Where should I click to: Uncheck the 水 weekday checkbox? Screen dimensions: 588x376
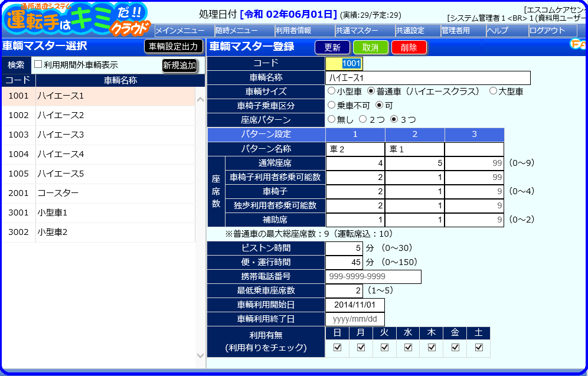click(x=408, y=348)
